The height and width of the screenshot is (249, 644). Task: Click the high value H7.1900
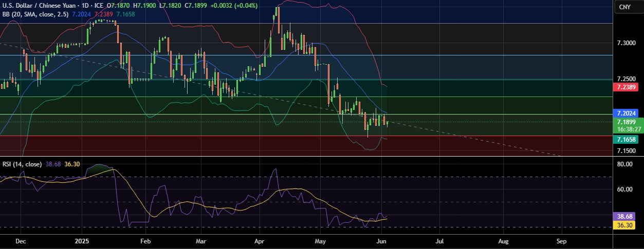click(x=145, y=6)
